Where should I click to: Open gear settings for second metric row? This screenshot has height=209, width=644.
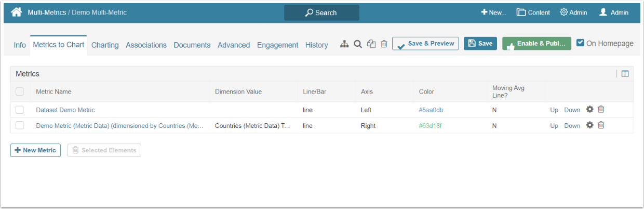589,125
